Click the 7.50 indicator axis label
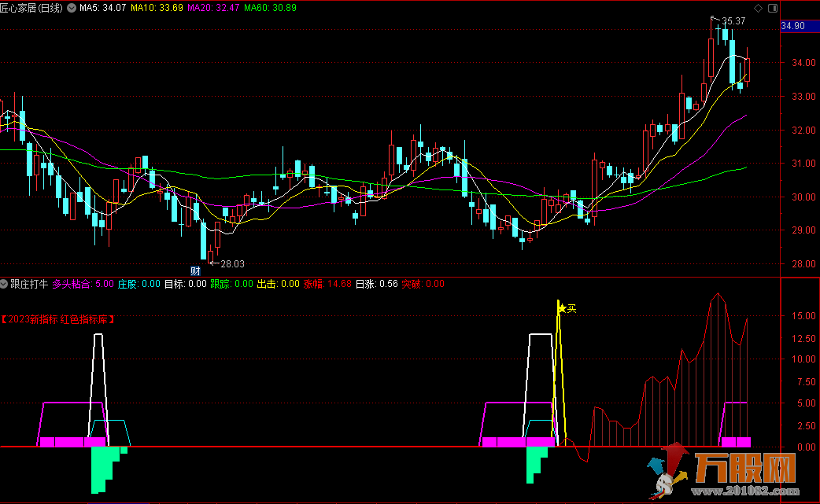 pyautogui.click(x=807, y=382)
